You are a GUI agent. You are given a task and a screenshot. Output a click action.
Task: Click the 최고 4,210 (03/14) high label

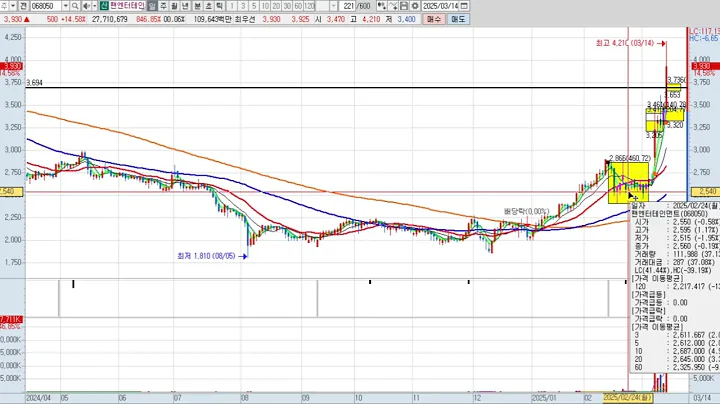coord(627,43)
